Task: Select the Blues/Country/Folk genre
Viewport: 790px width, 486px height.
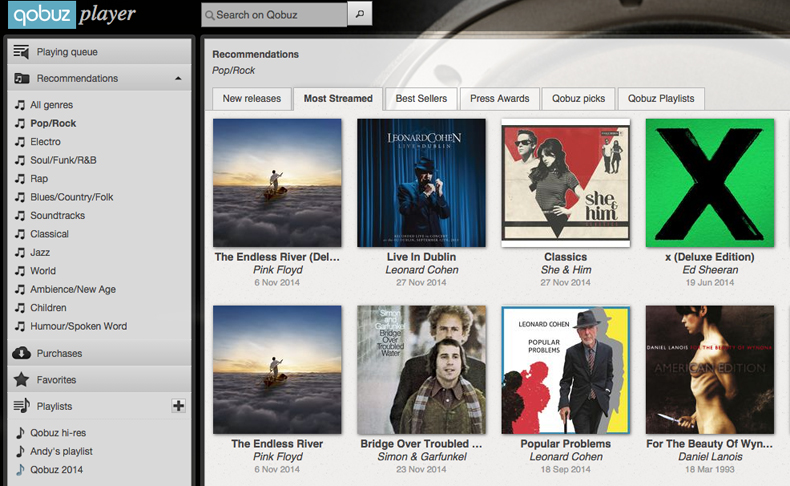Action: (71, 197)
